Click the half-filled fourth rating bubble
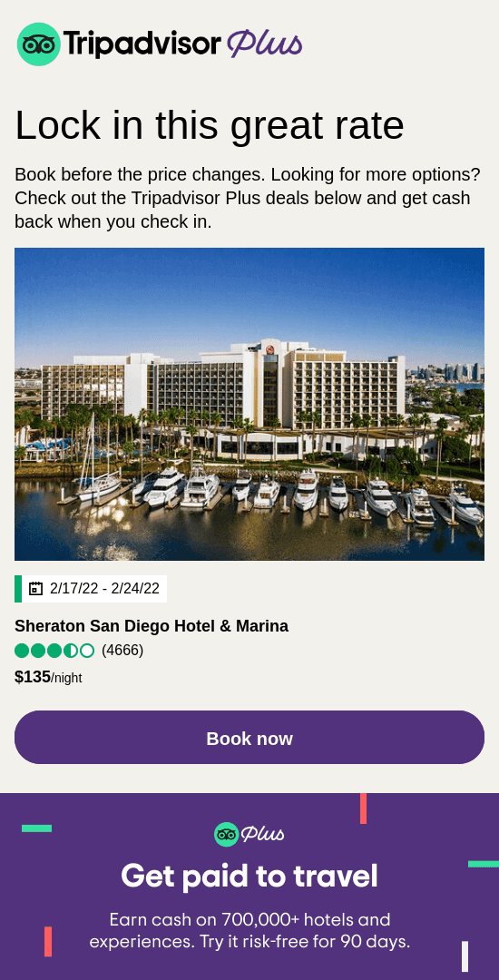Image resolution: width=499 pixels, height=980 pixels. coord(71,651)
